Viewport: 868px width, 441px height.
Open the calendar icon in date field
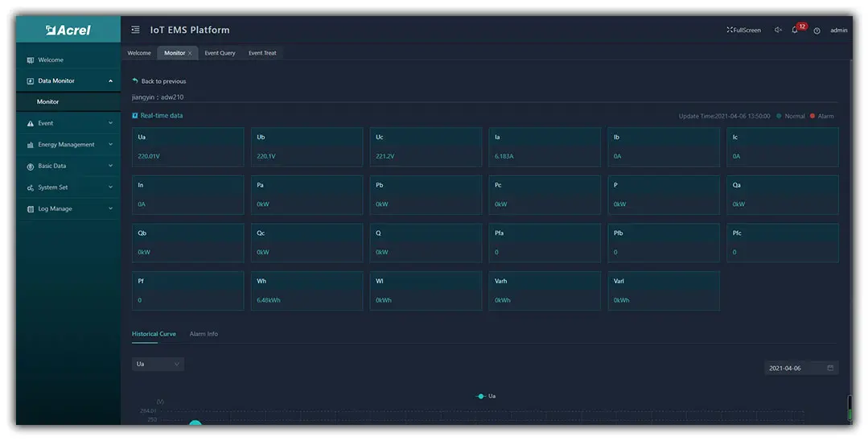pos(830,368)
